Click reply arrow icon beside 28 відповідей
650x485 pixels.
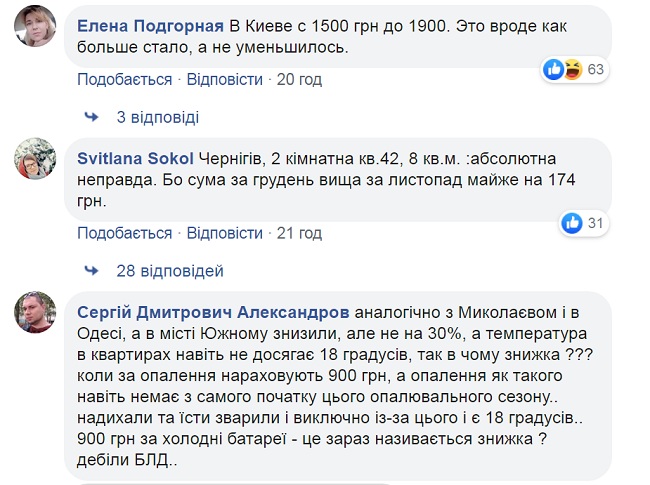coord(91,271)
